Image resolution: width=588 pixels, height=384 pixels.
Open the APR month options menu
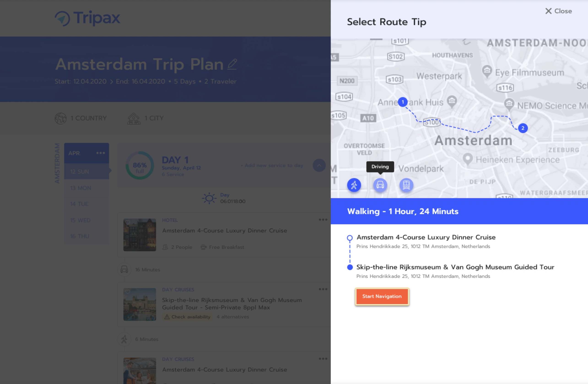coord(100,153)
